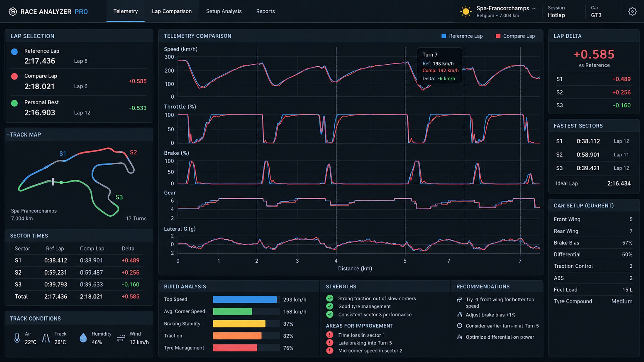Viewport: 644px width, 362px height.
Task: Click the Braking Stability yellow bar
Action: (239, 324)
